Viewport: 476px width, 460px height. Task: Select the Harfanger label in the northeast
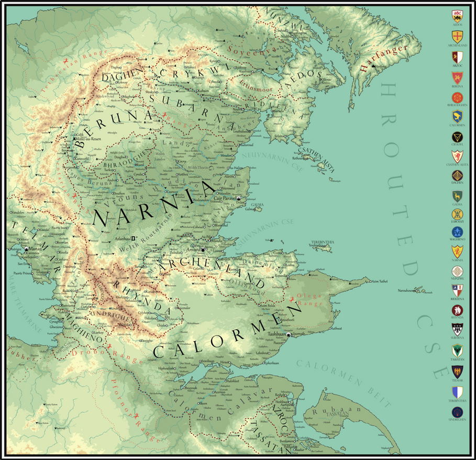(x=383, y=58)
